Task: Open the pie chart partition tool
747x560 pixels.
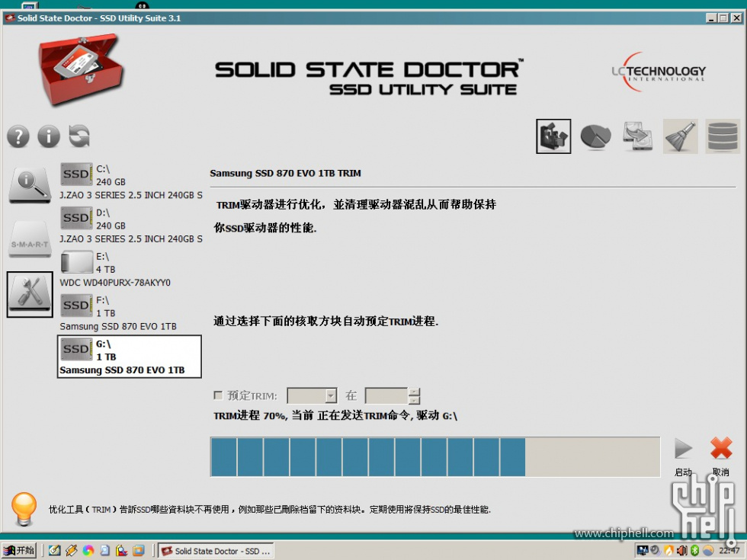Action: 595,136
